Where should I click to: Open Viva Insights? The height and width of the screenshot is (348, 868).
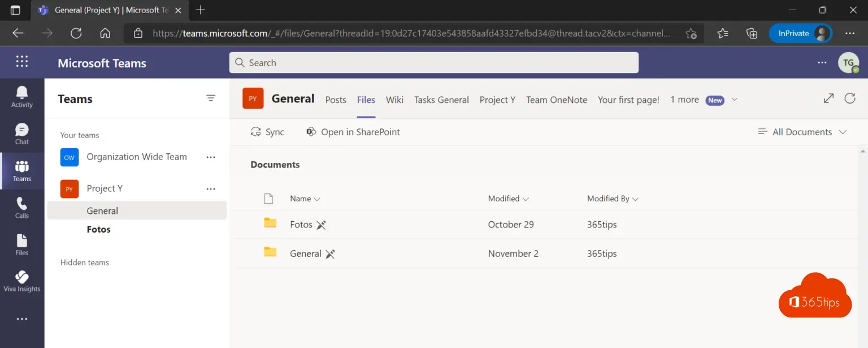tap(21, 280)
